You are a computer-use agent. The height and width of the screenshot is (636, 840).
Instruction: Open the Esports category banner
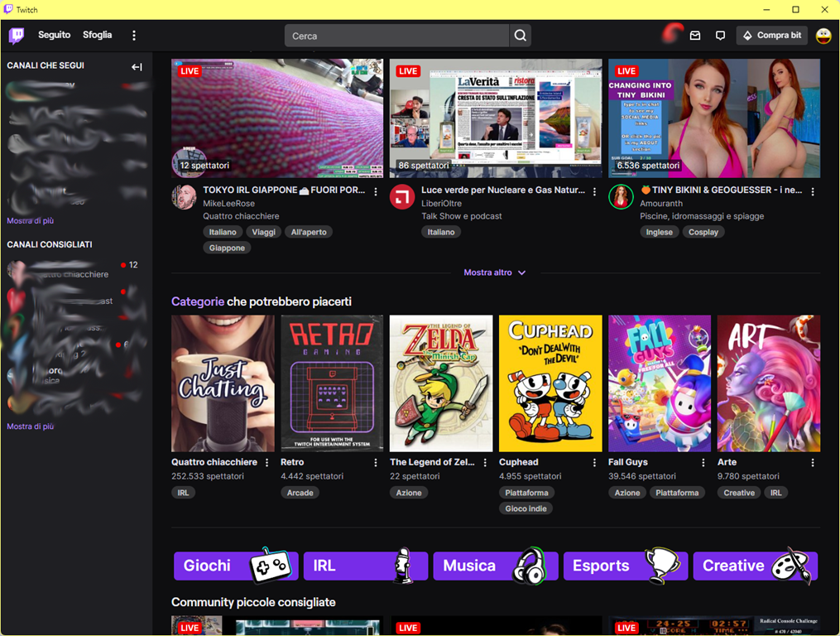pos(625,566)
